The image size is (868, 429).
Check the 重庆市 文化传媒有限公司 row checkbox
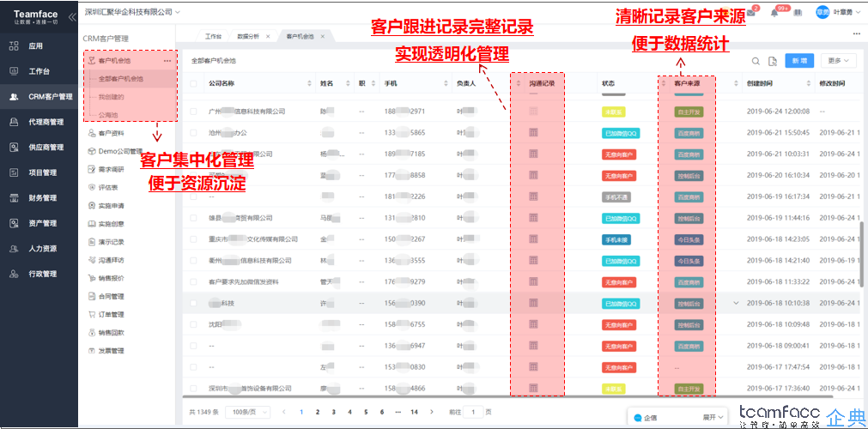tap(193, 239)
